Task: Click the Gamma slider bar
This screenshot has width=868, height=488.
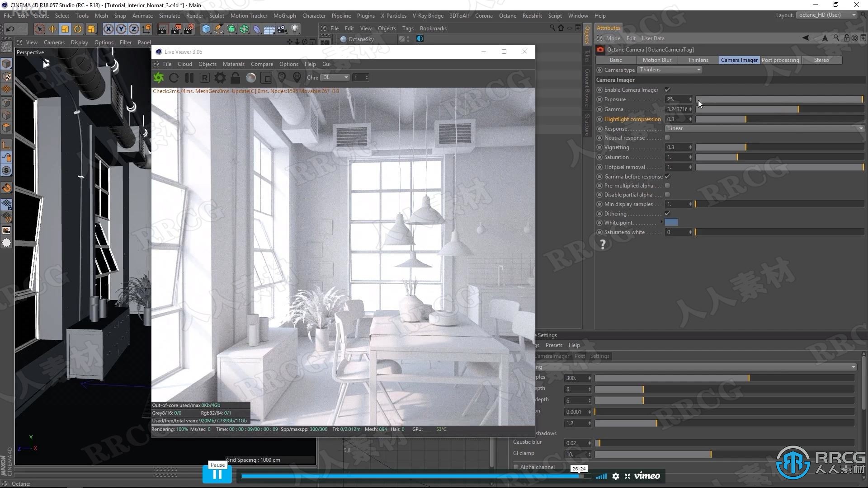Action: pyautogui.click(x=780, y=109)
